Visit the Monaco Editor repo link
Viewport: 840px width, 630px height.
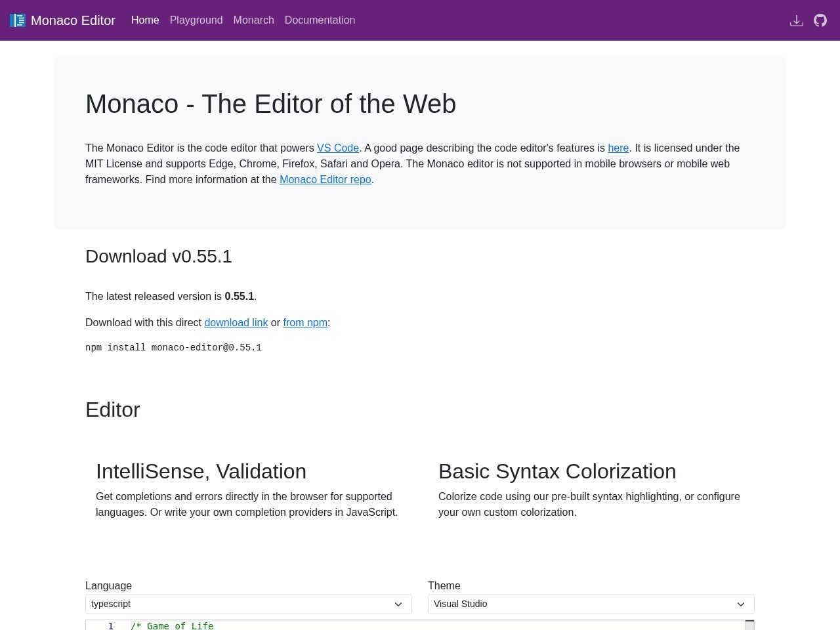click(325, 180)
